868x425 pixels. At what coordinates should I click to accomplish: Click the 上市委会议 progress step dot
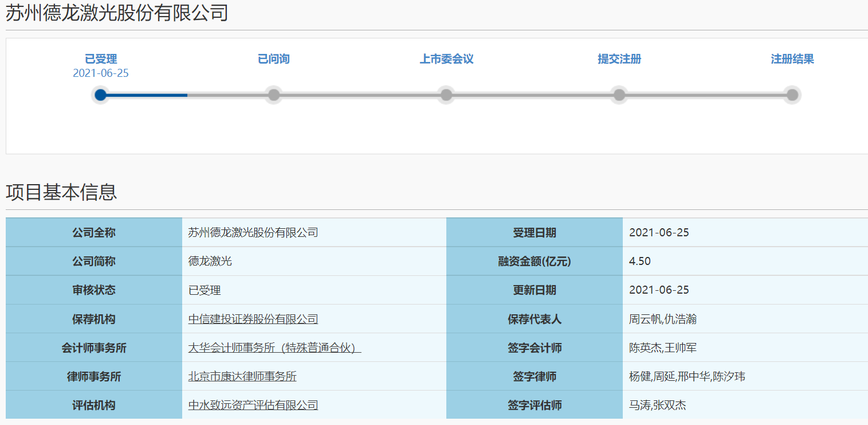coord(446,95)
